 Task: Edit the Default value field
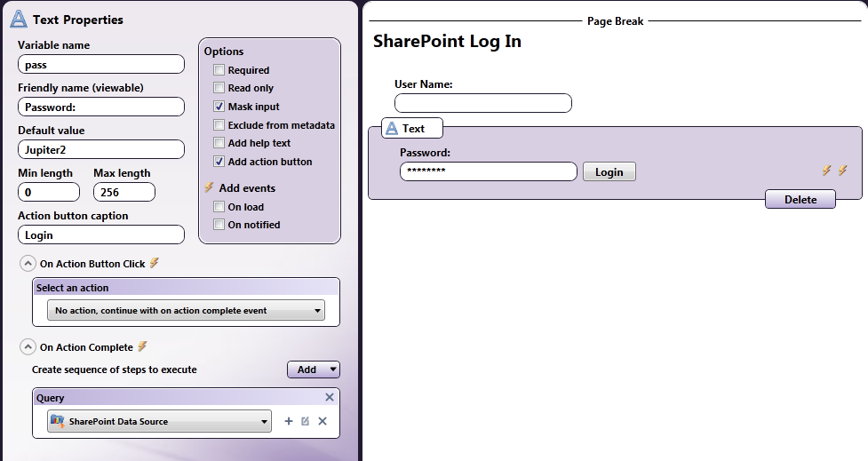click(101, 149)
